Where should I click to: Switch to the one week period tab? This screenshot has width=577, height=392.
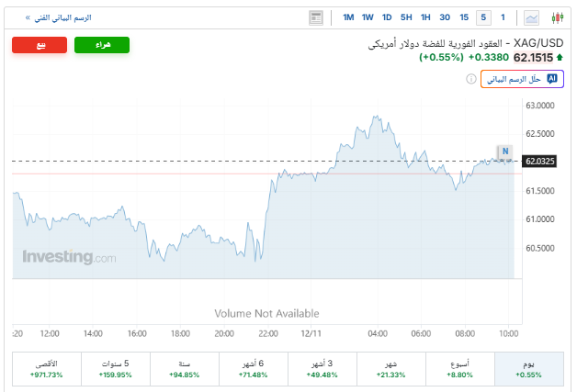click(x=458, y=369)
